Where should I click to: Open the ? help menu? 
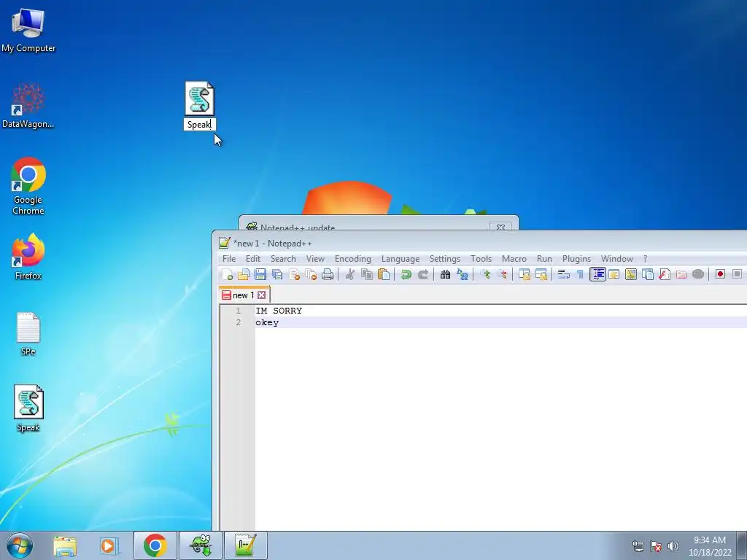click(x=645, y=259)
